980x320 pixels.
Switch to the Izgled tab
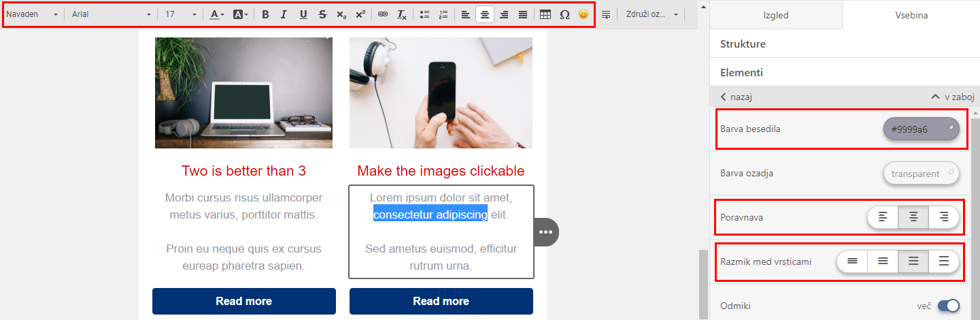tap(775, 15)
